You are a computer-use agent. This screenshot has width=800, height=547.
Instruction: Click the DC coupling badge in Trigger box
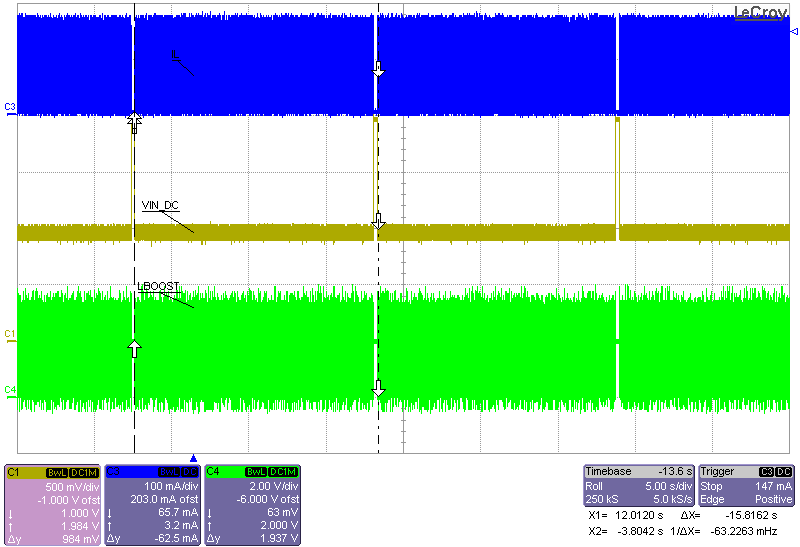point(783,471)
